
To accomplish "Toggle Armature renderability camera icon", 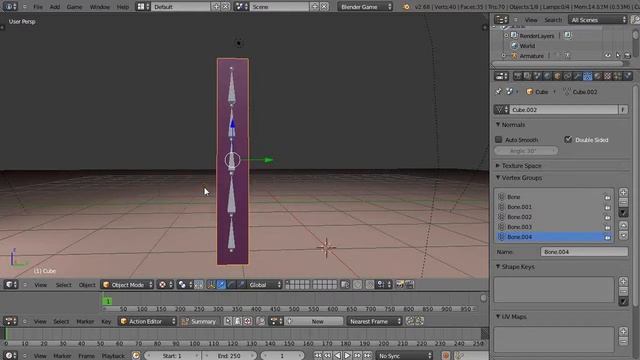I will [627, 56].
